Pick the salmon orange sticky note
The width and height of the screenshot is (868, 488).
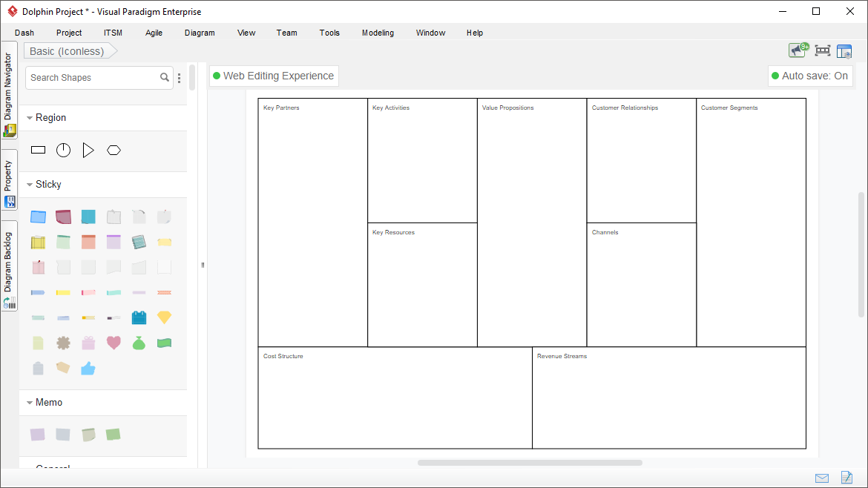88,242
